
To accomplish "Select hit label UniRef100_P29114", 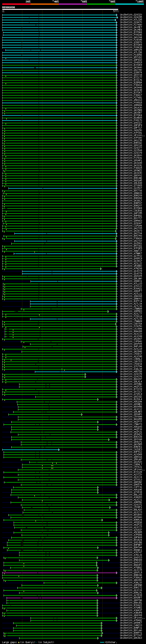I will click(x=131, y=316).
